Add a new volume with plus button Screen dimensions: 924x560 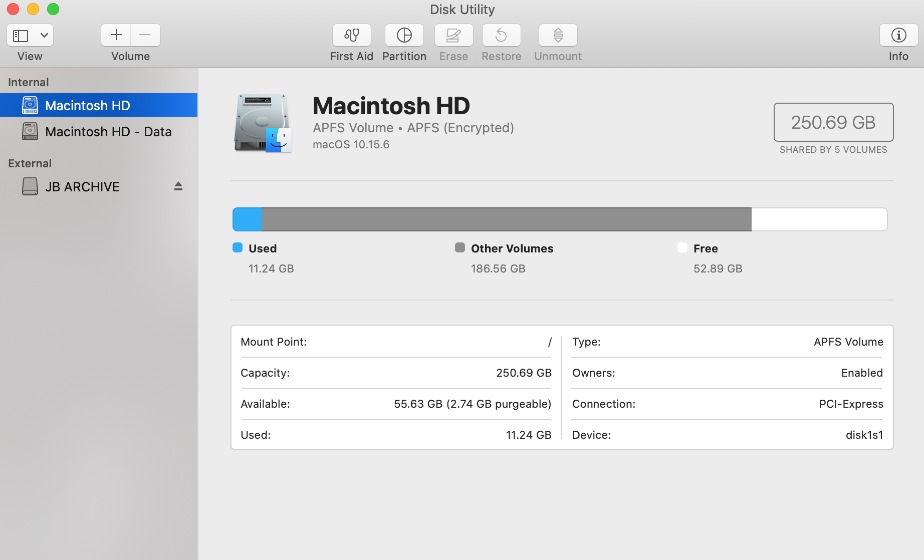pos(116,35)
